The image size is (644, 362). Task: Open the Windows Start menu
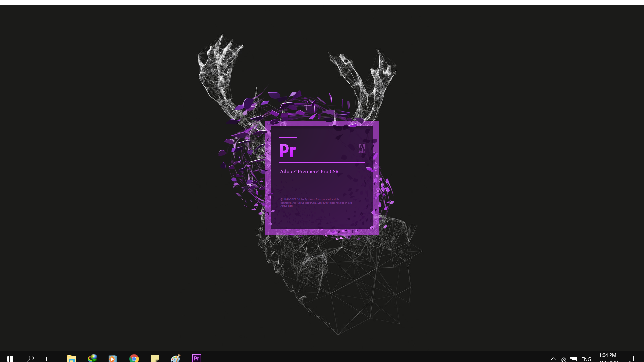10,358
